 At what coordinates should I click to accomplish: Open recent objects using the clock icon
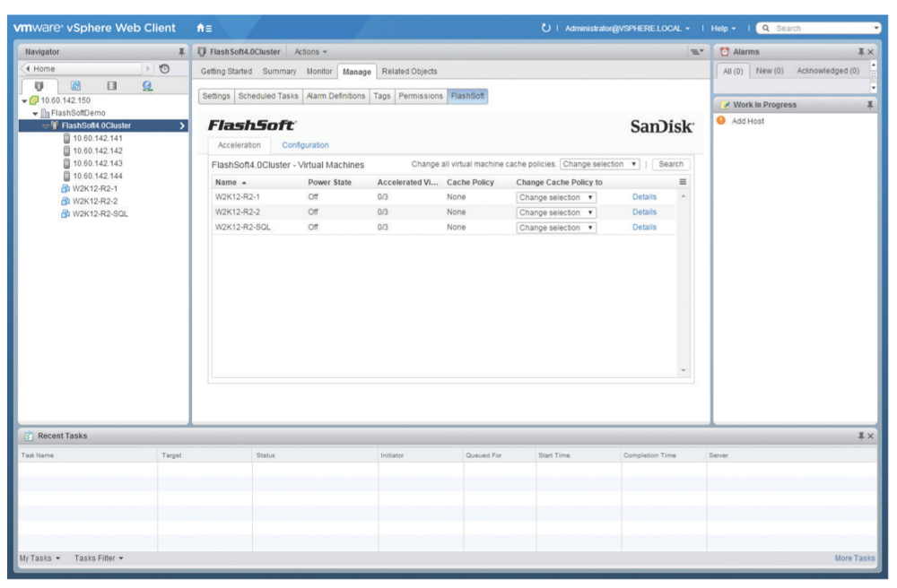pos(164,68)
